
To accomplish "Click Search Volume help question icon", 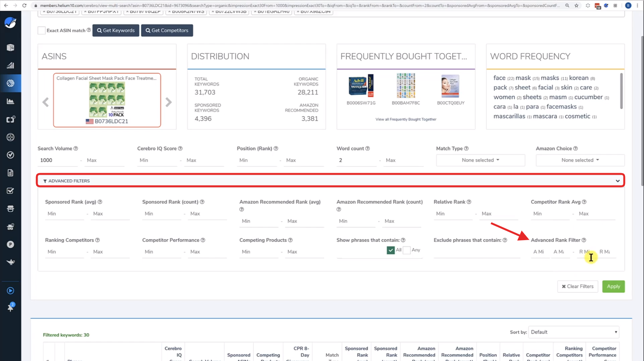I will pyautogui.click(x=76, y=148).
